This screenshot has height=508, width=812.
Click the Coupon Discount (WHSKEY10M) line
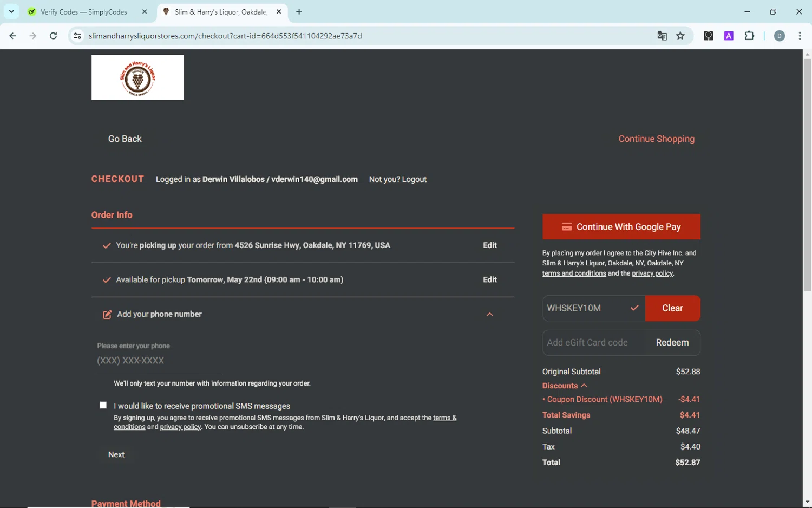621,400
